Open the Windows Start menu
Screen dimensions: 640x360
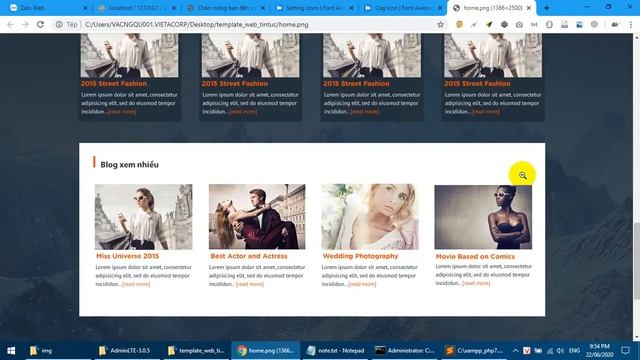[11, 351]
